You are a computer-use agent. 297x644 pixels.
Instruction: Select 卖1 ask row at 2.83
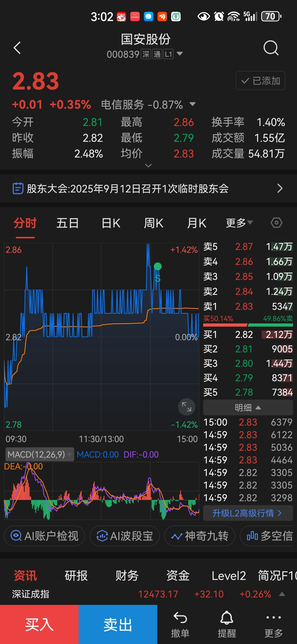248,307
